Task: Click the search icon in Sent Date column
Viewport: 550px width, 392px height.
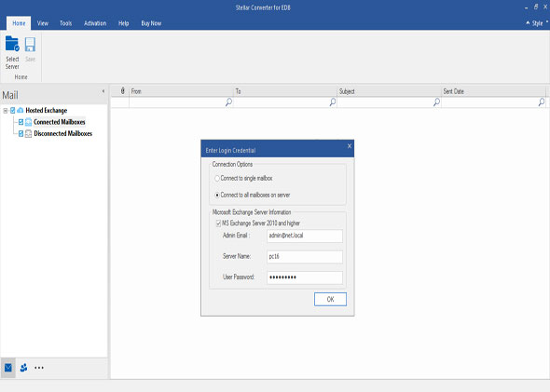Action: pos(542,101)
